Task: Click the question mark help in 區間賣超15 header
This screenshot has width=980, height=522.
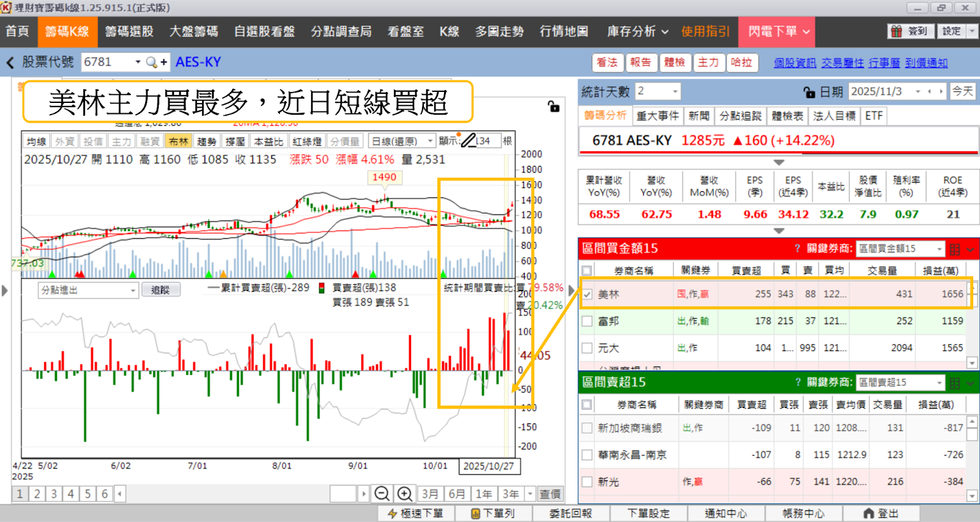Action: coord(797,382)
